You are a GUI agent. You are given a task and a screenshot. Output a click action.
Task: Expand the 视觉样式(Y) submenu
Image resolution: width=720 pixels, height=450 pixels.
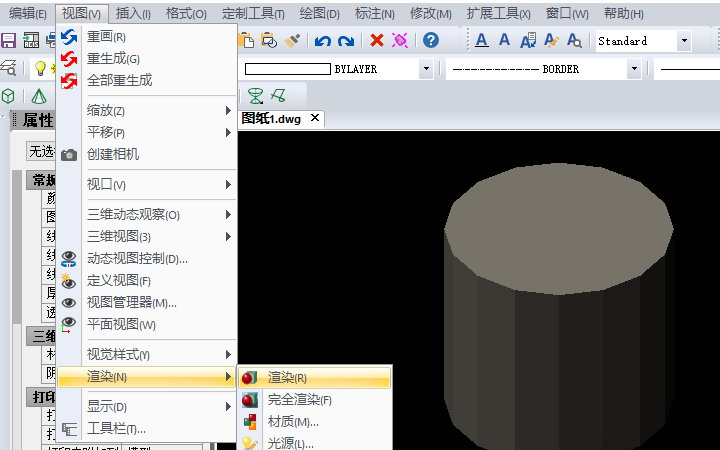(x=147, y=354)
